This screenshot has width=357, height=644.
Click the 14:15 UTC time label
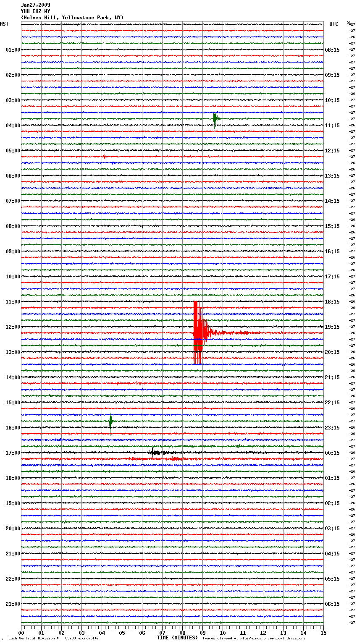[332, 201]
